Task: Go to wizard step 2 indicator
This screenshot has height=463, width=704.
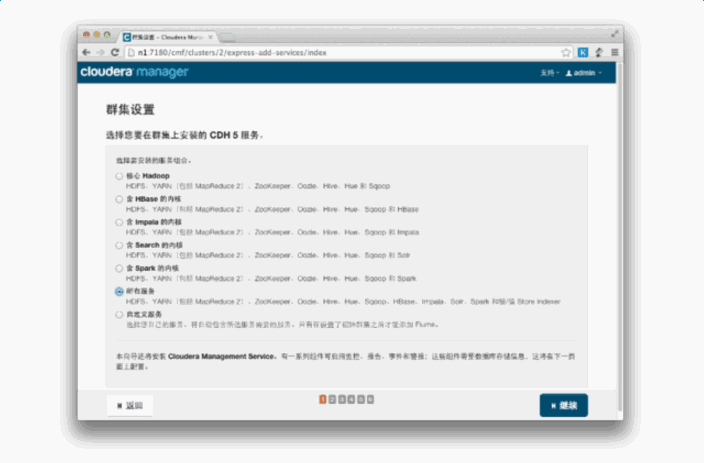Action: tap(332, 399)
